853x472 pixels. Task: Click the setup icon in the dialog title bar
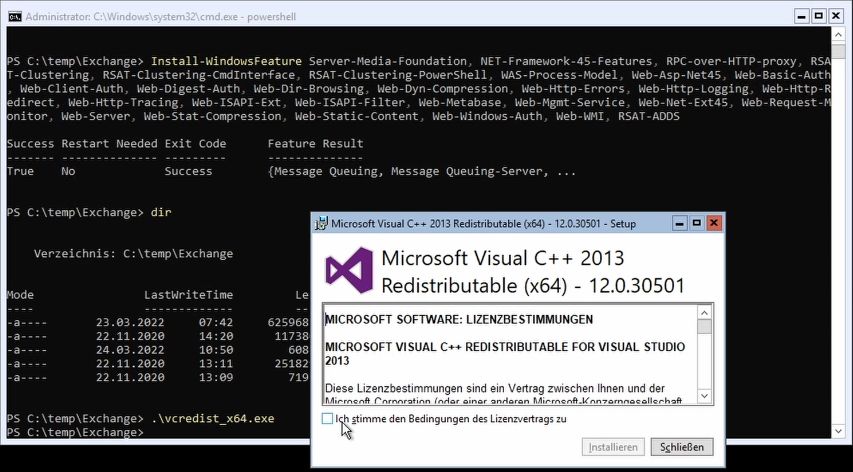coord(322,223)
